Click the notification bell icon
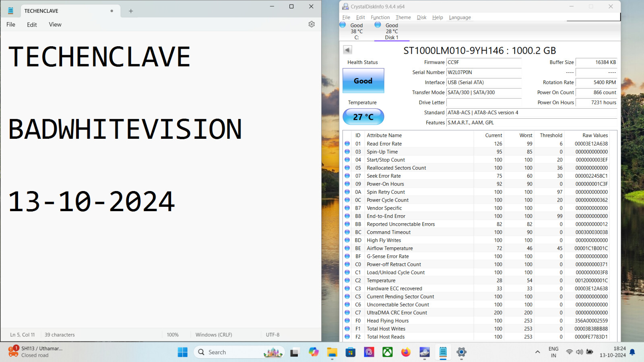Screen dimensions: 644x362 (x=632, y=352)
